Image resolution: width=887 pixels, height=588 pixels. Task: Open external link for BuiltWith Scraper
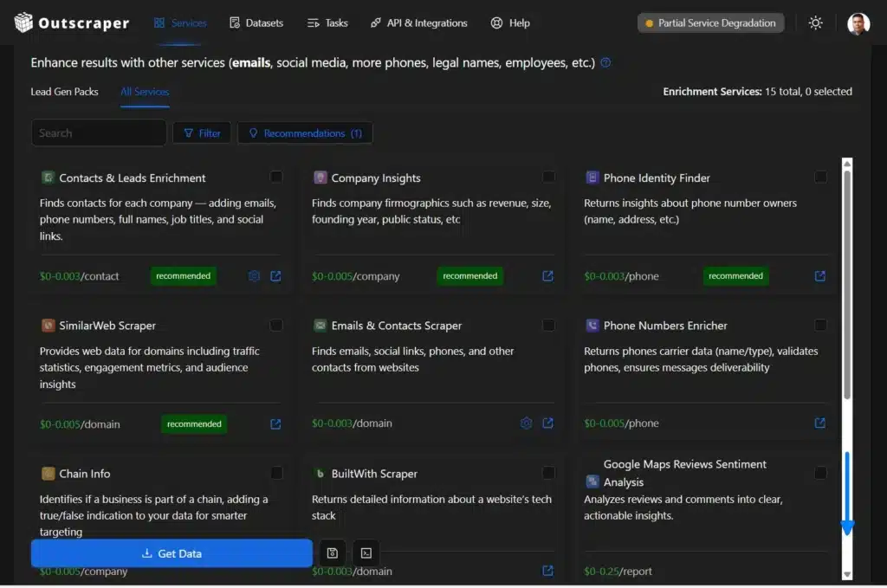click(547, 571)
